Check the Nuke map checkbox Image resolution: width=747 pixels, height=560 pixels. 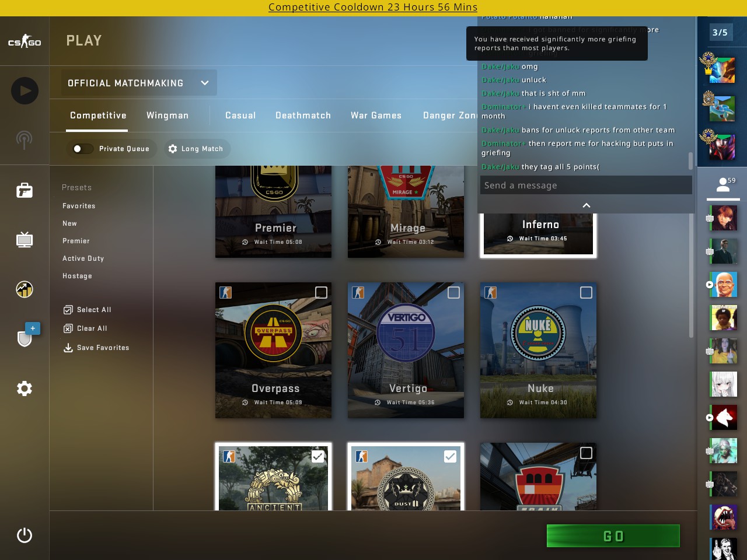[586, 292]
